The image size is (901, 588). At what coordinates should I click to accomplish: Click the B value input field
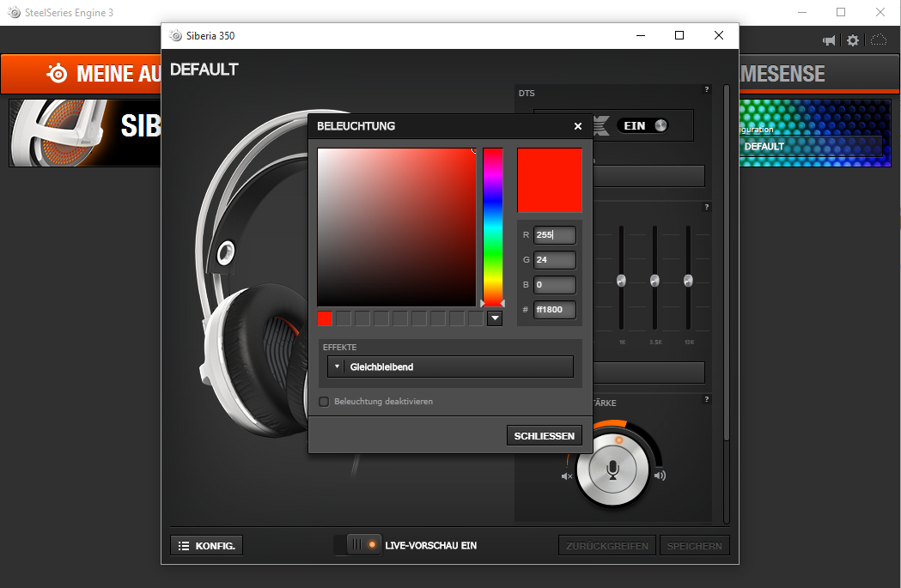pyautogui.click(x=555, y=285)
